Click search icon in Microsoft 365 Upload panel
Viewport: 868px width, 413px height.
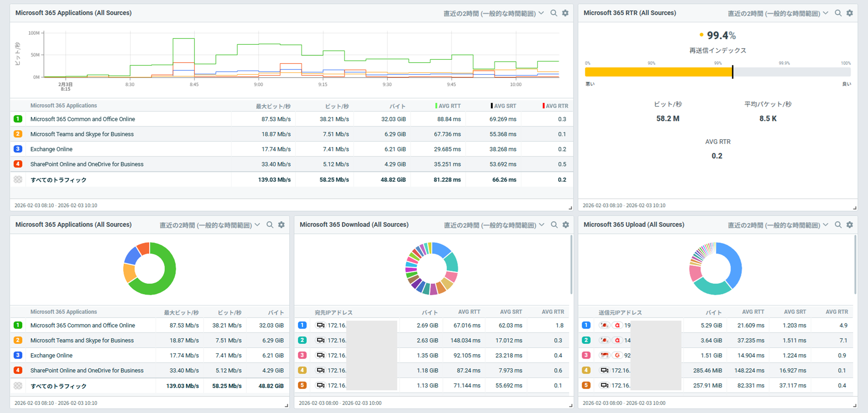point(838,225)
